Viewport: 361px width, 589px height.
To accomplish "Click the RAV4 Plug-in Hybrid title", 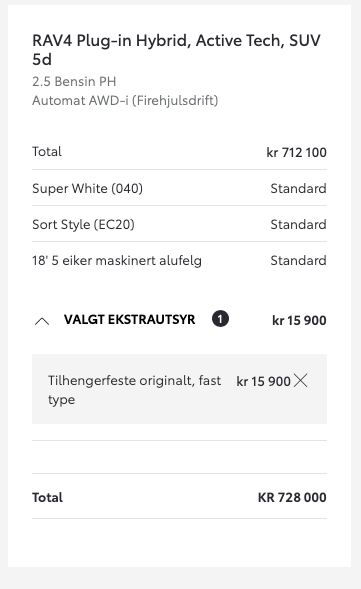I will pyautogui.click(x=176, y=50).
